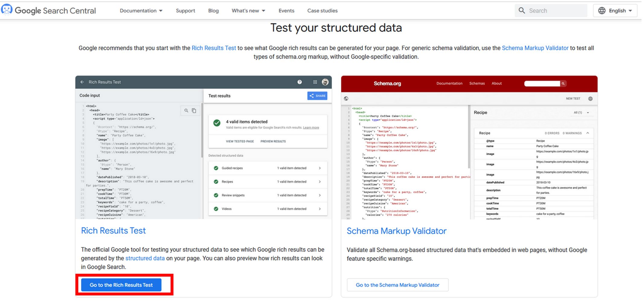Open Documentation in Schema.org header
This screenshot has width=644, height=302.
(x=449, y=83)
